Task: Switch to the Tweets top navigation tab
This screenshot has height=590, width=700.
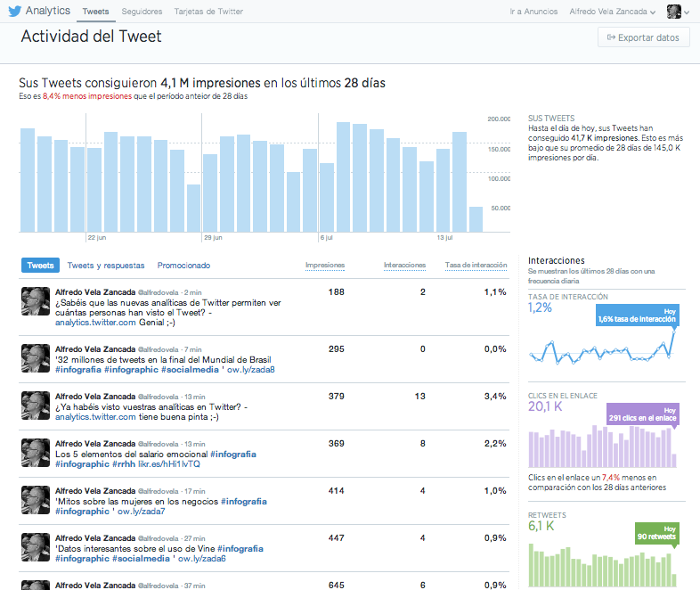Action: point(95,12)
